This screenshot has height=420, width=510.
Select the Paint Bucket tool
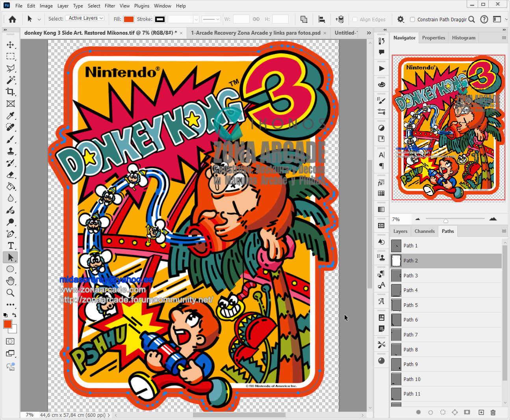[x=11, y=186]
